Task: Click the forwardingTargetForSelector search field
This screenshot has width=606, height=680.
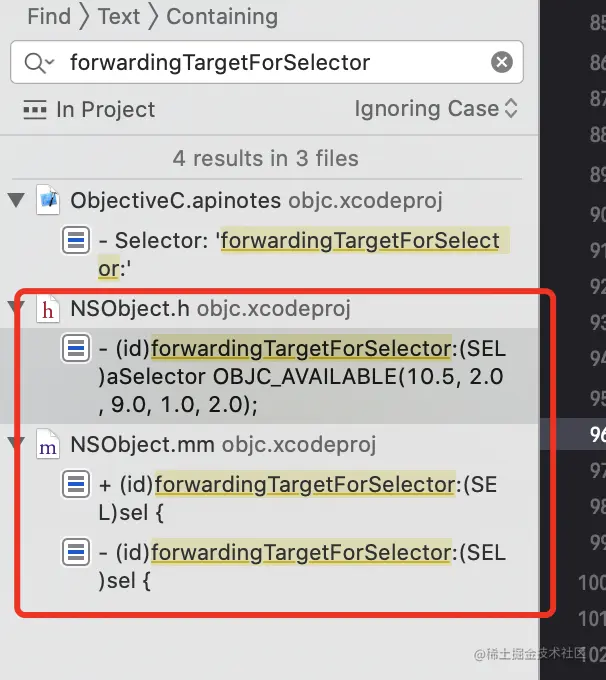Action: click(x=267, y=62)
